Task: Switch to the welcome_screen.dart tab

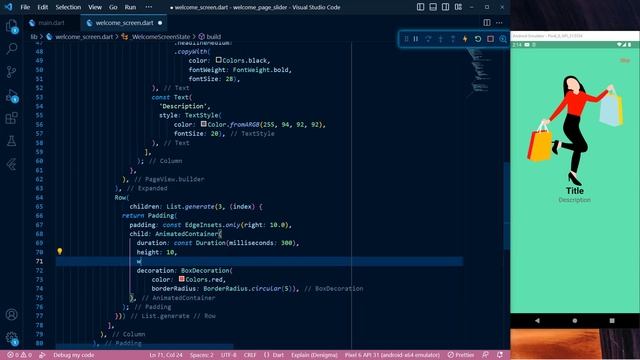Action: pos(124,23)
